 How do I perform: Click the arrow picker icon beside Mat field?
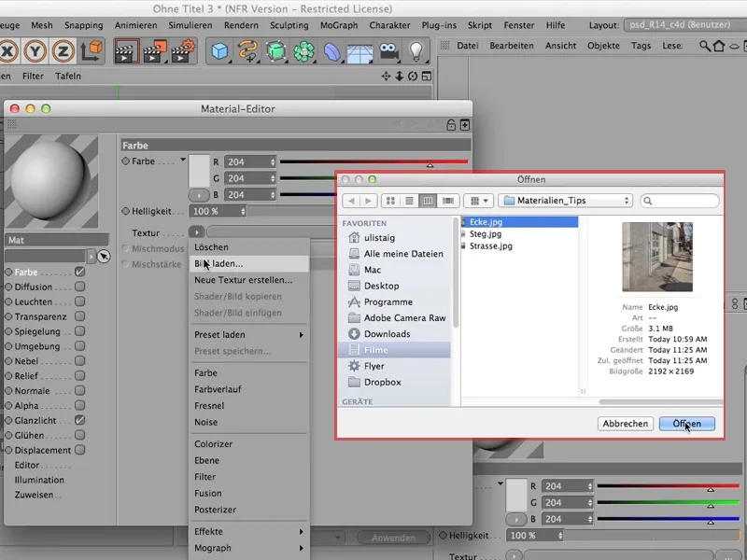pos(104,257)
